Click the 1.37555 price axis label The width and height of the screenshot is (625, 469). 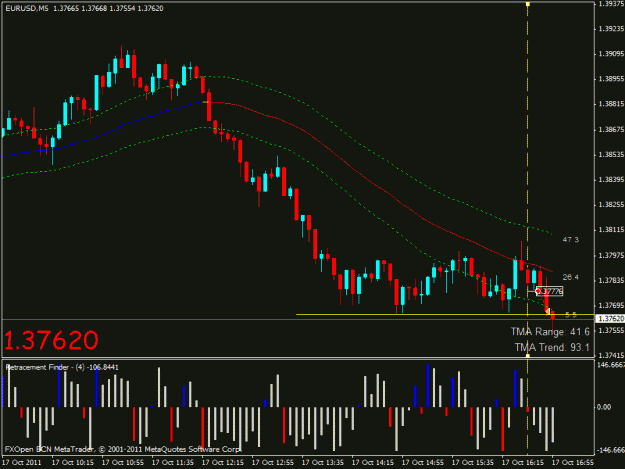tap(611, 331)
